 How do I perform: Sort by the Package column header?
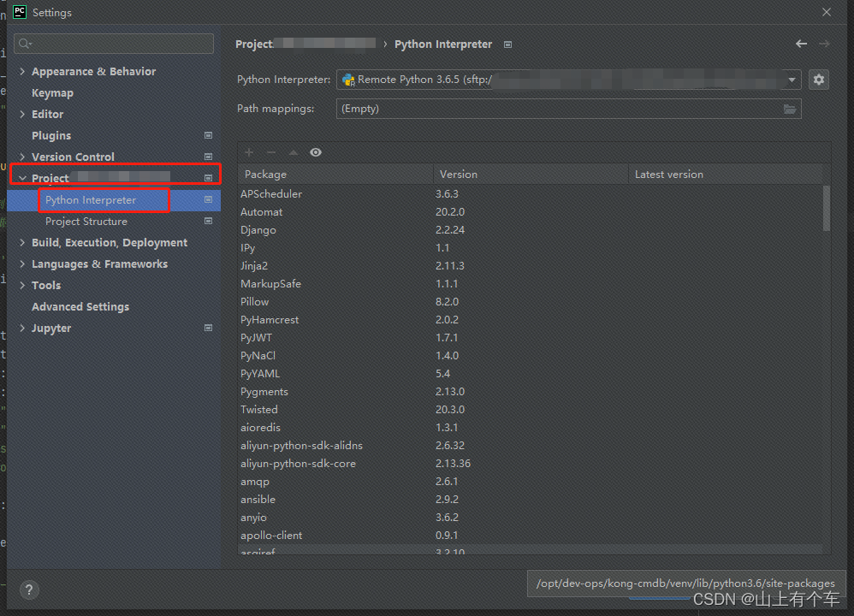pyautogui.click(x=335, y=175)
